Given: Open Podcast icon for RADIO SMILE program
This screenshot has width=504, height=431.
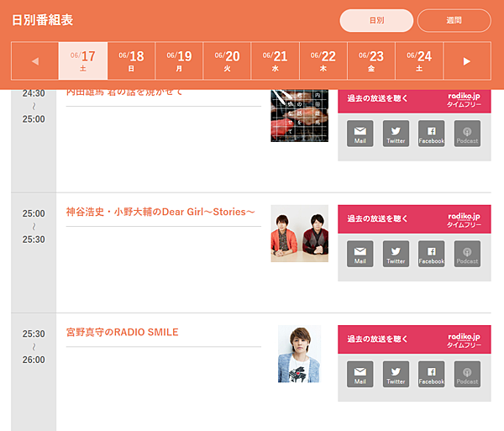Looking at the screenshot, I should [467, 374].
